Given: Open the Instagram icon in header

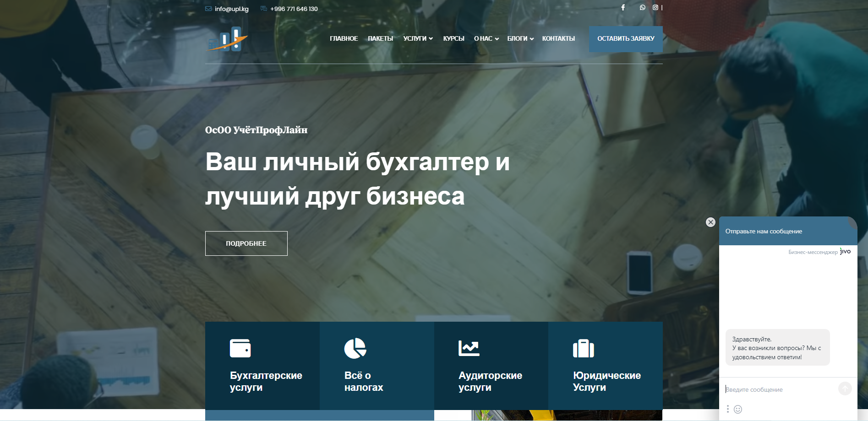Looking at the screenshot, I should tap(655, 7).
